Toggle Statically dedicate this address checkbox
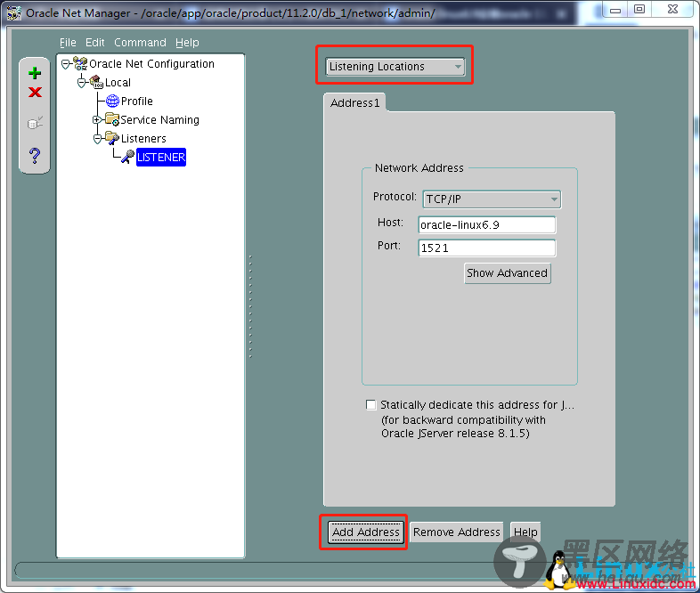Image resolution: width=700 pixels, height=593 pixels. (370, 405)
